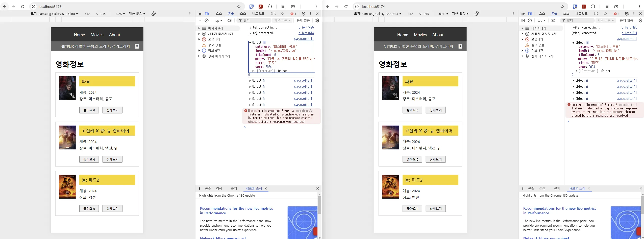644x239 pixels.
Task: Open Extensions puzzle icon in left window
Action: click(x=270, y=7)
